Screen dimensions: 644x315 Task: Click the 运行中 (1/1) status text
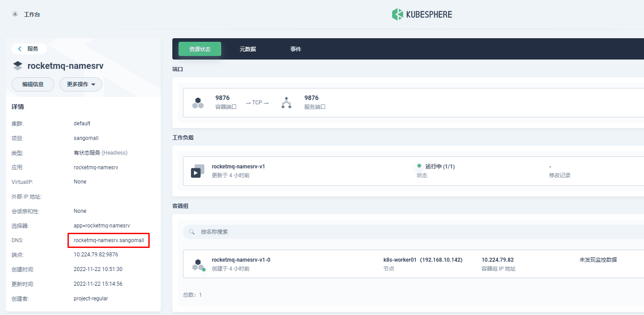(440, 167)
